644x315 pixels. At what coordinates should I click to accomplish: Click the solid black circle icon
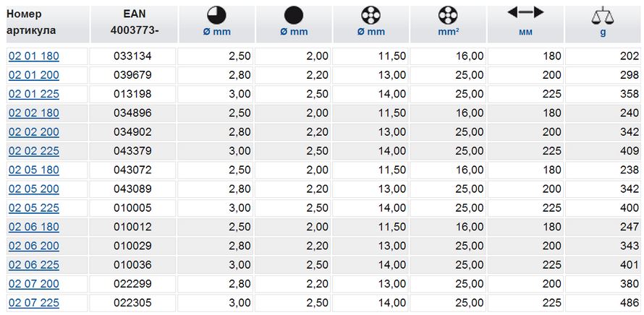pos(293,14)
